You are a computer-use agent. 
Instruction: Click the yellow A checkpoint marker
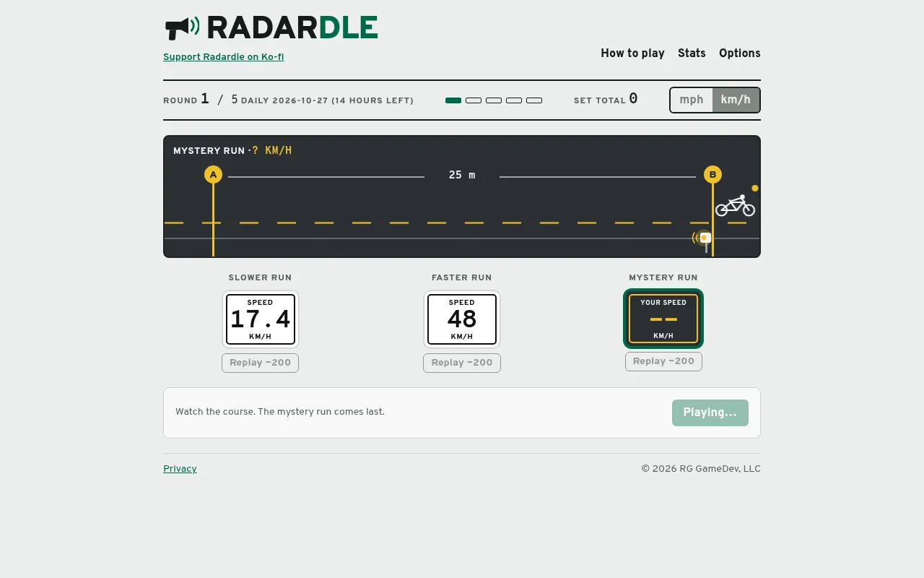pos(213,175)
